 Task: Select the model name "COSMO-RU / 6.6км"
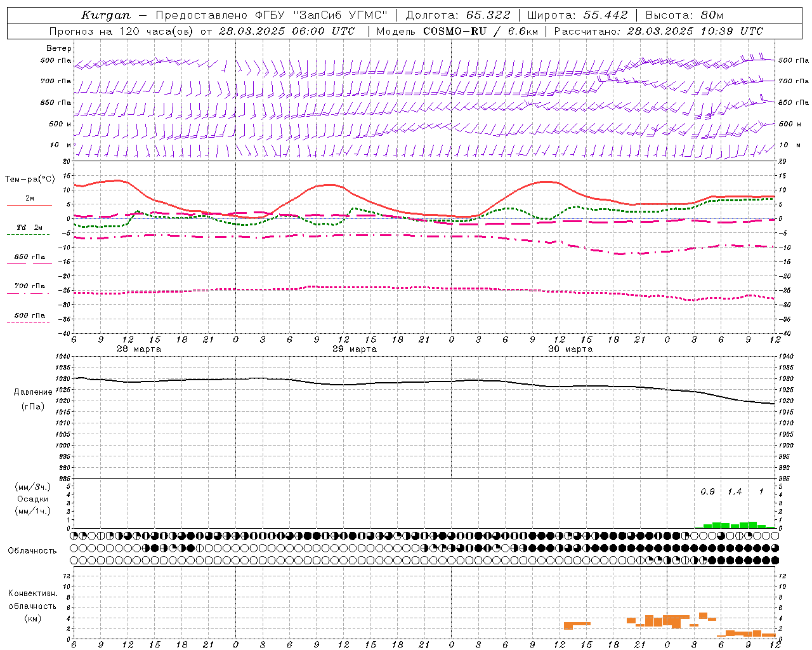(480, 31)
